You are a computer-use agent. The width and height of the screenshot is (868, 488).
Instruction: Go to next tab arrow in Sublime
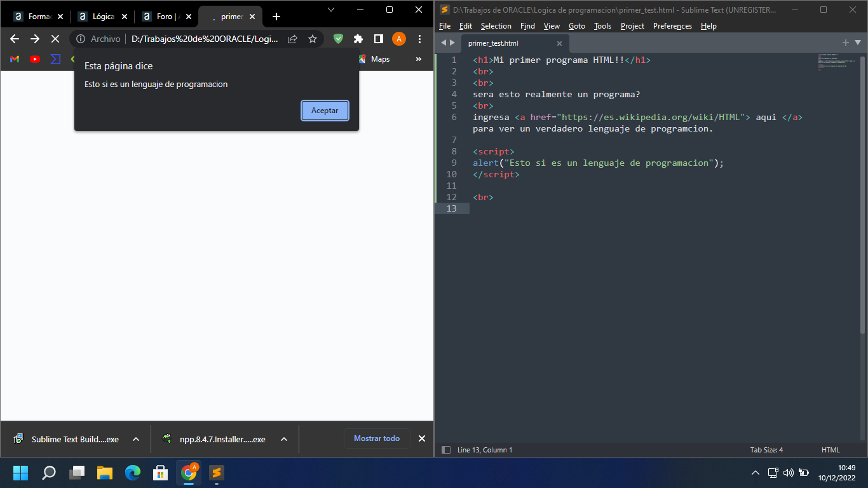pos(452,43)
